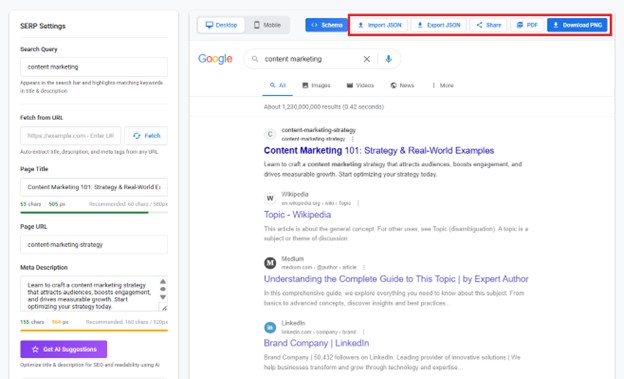Click the C favicon of first result
This screenshot has height=379, width=624.
270,134
